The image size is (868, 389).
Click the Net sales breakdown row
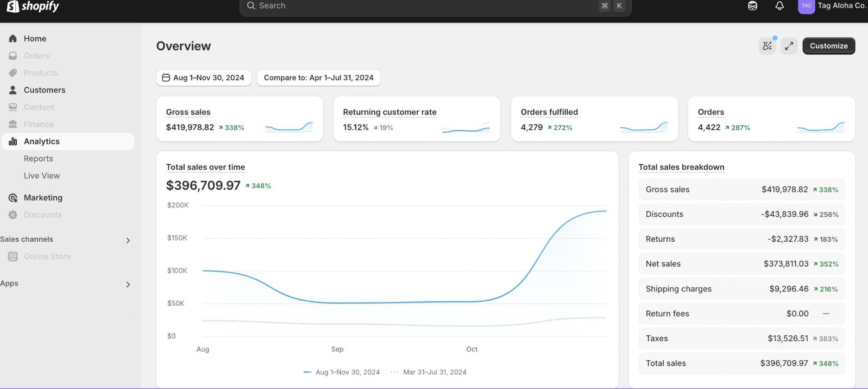tap(742, 264)
